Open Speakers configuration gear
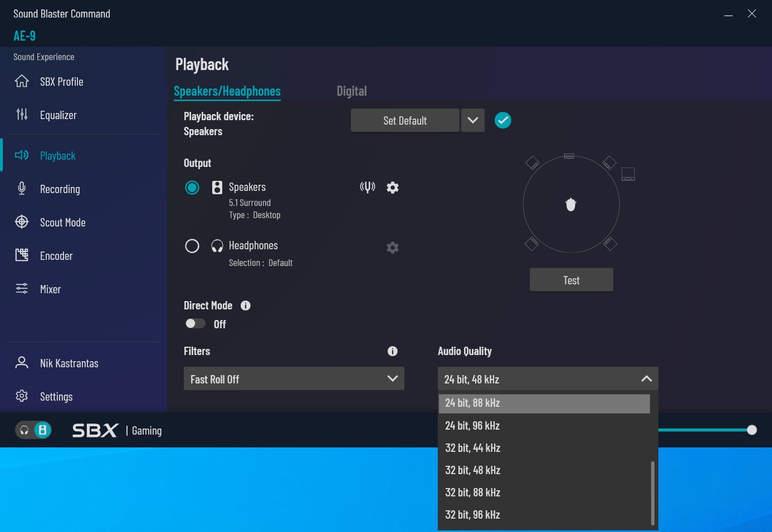The image size is (772, 532). click(x=393, y=188)
